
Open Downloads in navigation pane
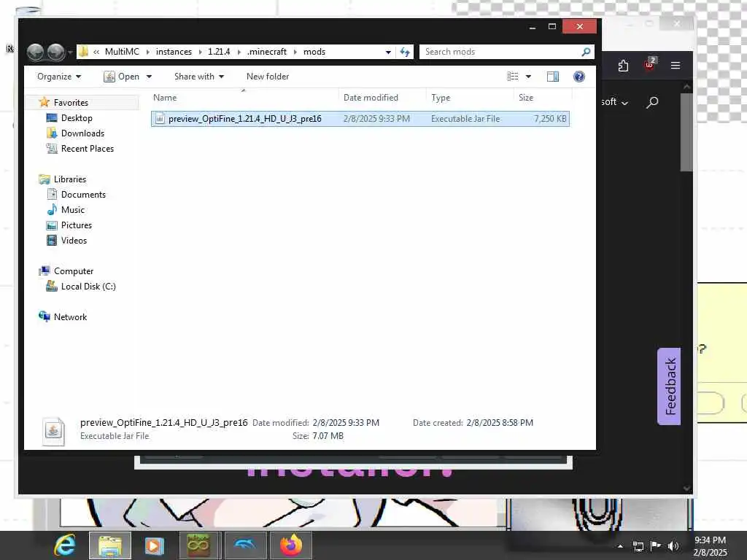pyautogui.click(x=82, y=133)
